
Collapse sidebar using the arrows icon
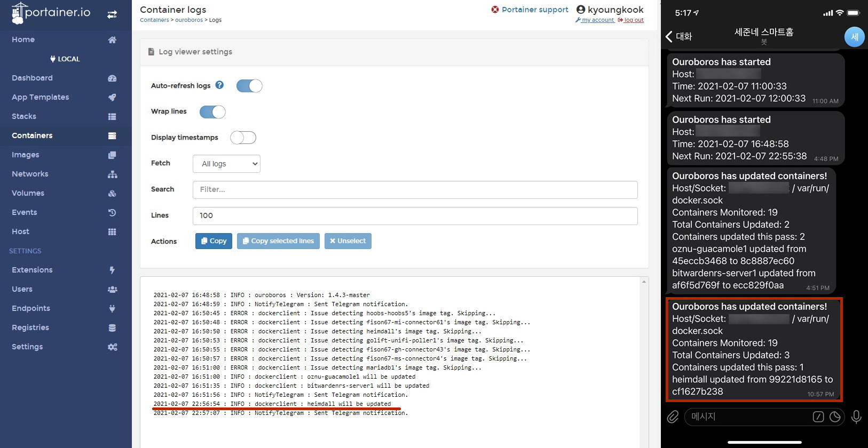click(112, 14)
